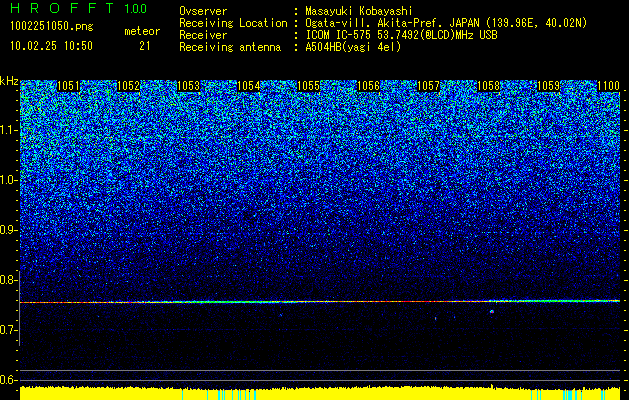Click the Receiving Location label
Screen dimensions: 629x400
click(x=233, y=23)
